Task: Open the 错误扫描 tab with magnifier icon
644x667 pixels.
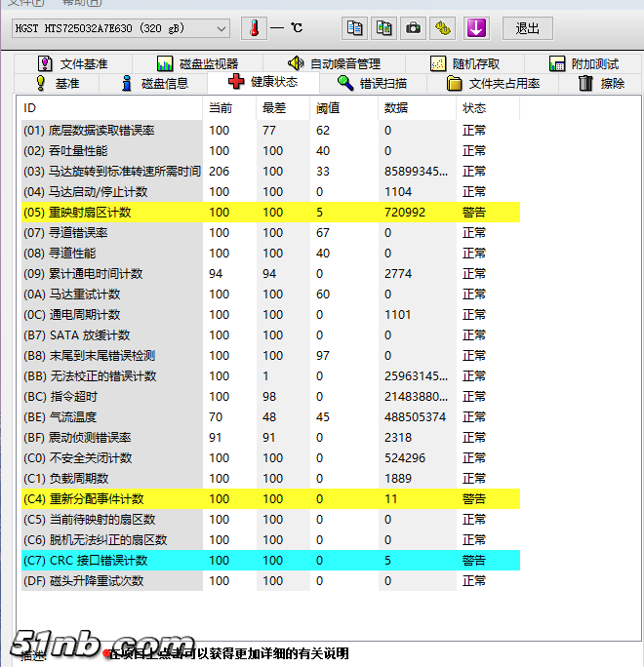Action: pyautogui.click(x=372, y=84)
